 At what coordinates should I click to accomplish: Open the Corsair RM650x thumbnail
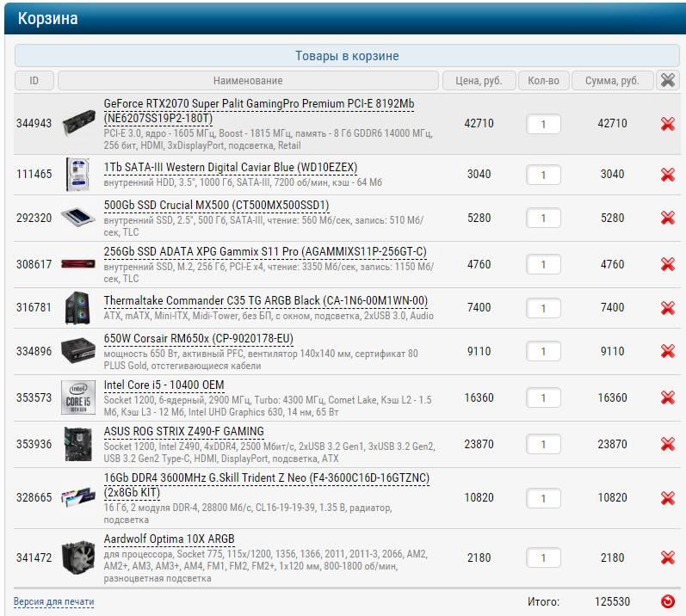[78, 350]
